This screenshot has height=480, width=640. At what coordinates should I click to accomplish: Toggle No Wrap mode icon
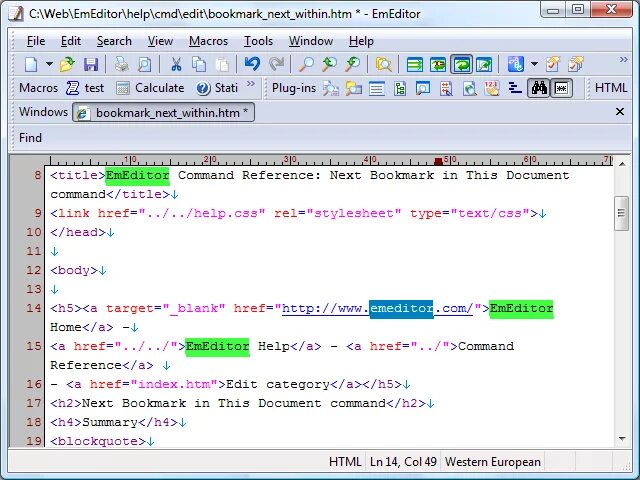pyautogui.click(x=415, y=64)
